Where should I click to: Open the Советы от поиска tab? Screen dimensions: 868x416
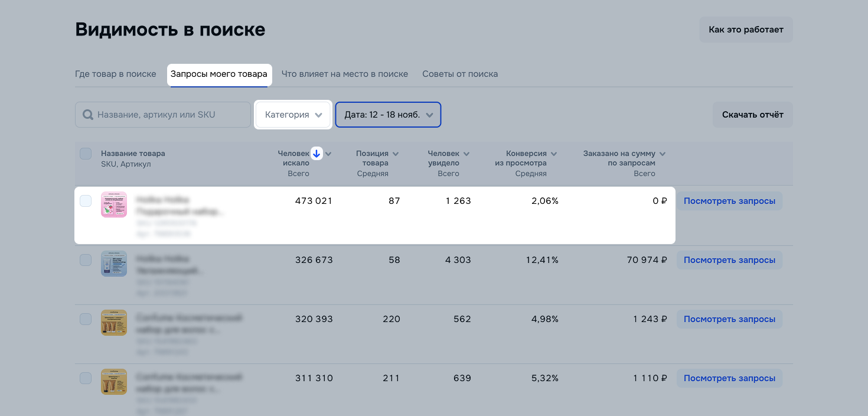point(460,74)
